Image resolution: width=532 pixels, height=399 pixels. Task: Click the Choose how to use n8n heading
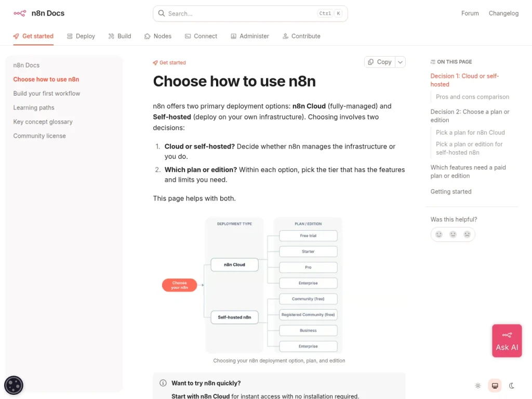pyautogui.click(x=234, y=82)
